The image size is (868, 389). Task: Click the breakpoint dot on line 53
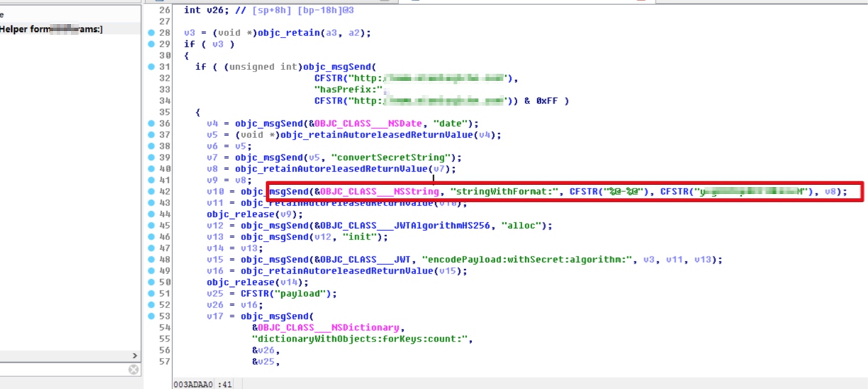point(151,316)
